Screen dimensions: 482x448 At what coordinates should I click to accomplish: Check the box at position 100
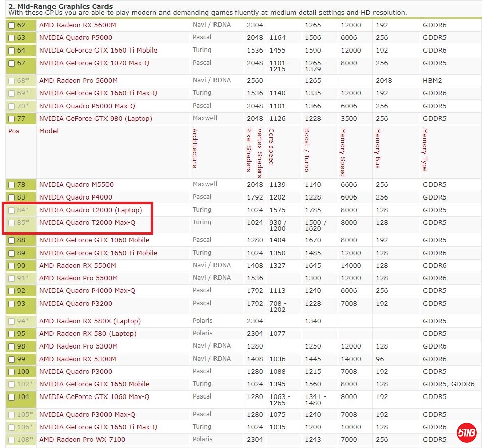(12, 372)
